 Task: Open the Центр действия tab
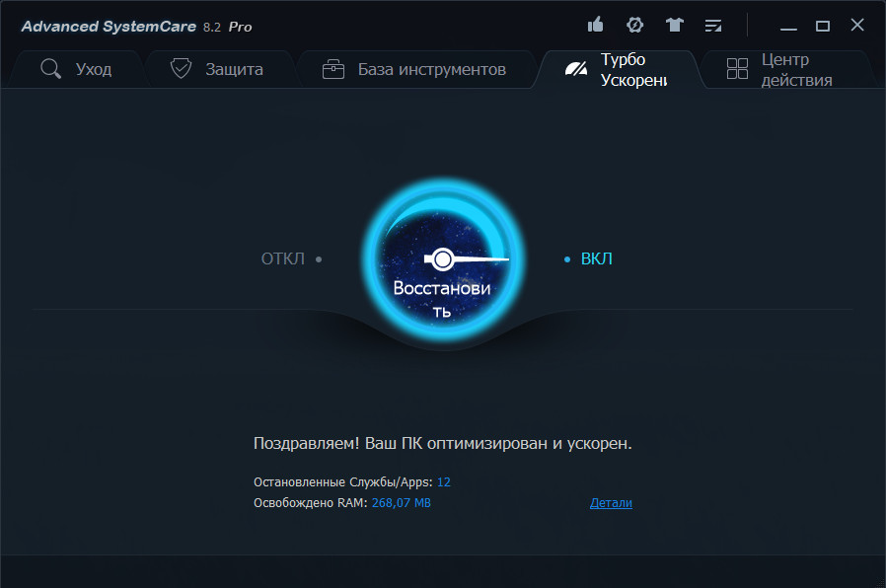[x=786, y=69]
